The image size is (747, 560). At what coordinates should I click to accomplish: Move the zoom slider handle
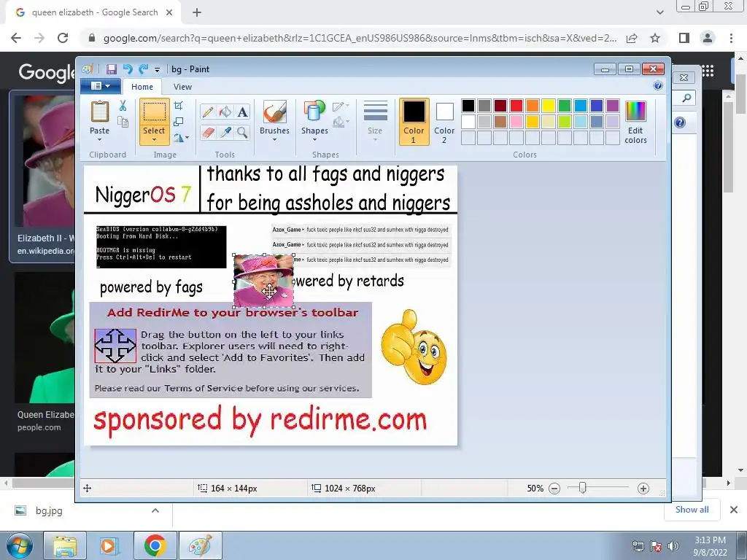582,488
